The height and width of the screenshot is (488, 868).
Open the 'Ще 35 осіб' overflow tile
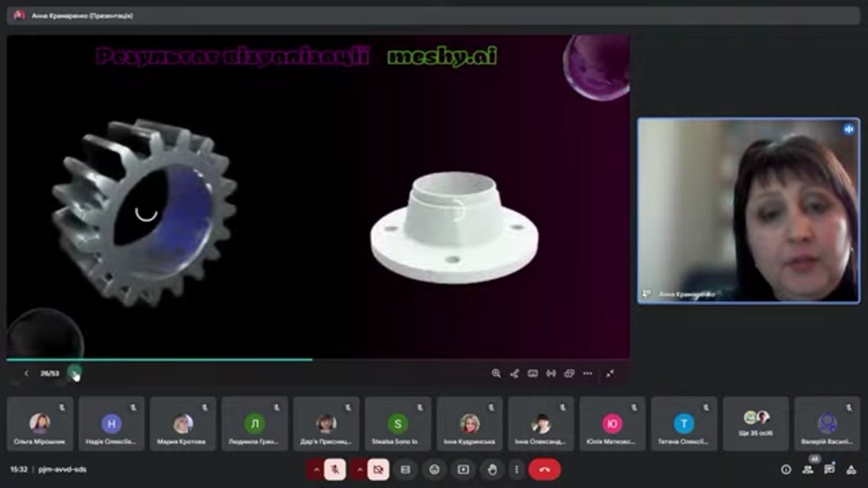[756, 424]
